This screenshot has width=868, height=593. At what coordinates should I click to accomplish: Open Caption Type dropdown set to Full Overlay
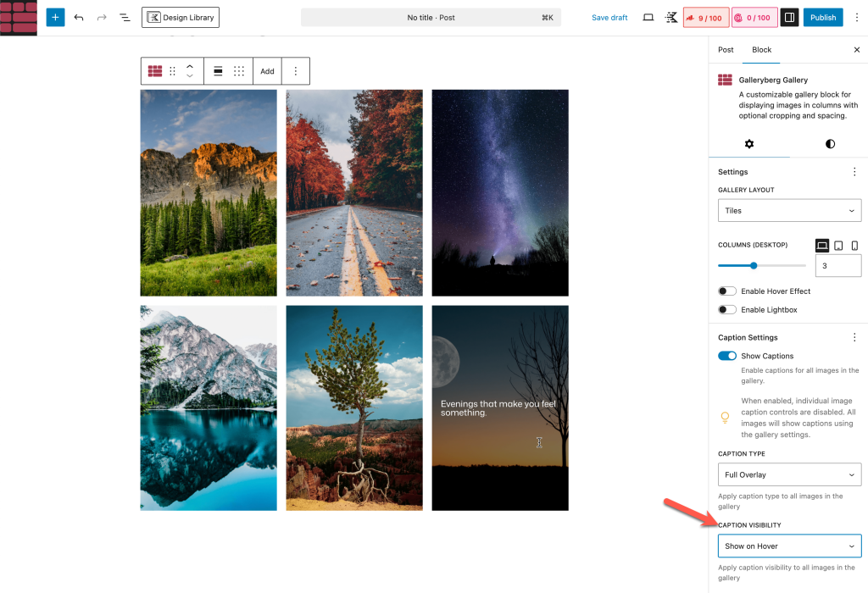pyautogui.click(x=789, y=474)
